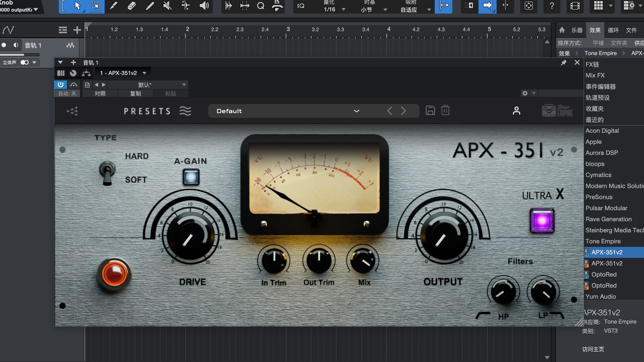Save the Default preset
The image size is (644, 362).
[x=430, y=111]
